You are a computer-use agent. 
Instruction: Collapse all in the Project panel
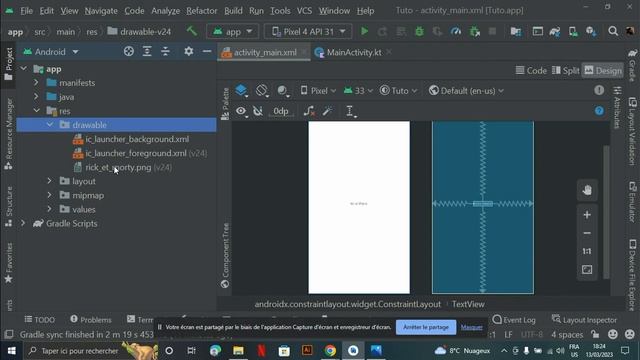coord(165,51)
